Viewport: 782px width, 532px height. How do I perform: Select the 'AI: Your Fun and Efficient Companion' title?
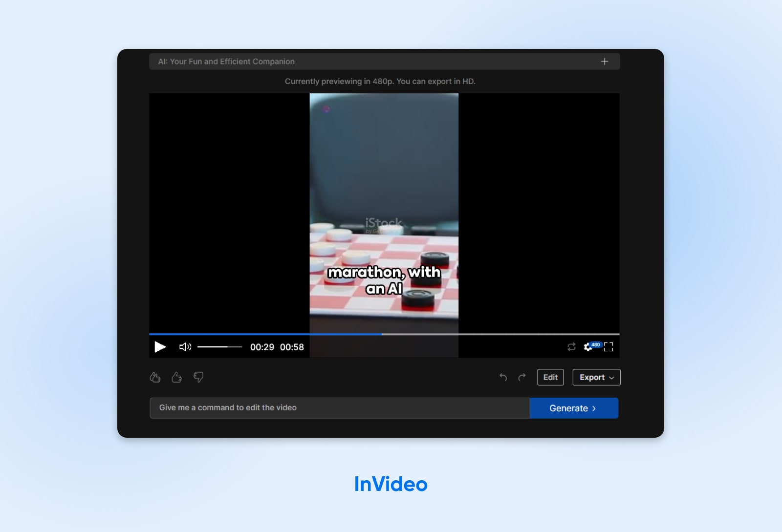[226, 62]
